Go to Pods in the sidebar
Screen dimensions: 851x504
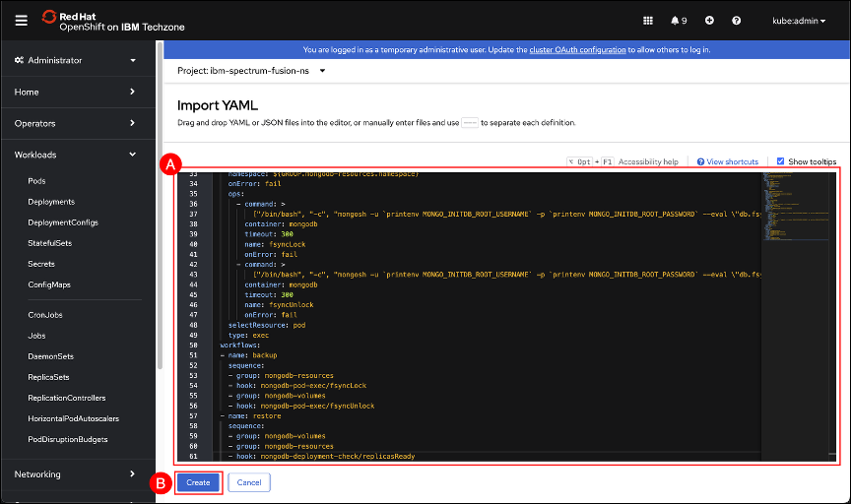coord(36,181)
